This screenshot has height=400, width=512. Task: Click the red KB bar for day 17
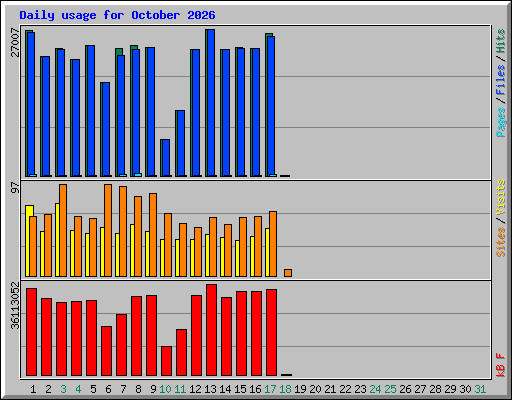pos(271,333)
